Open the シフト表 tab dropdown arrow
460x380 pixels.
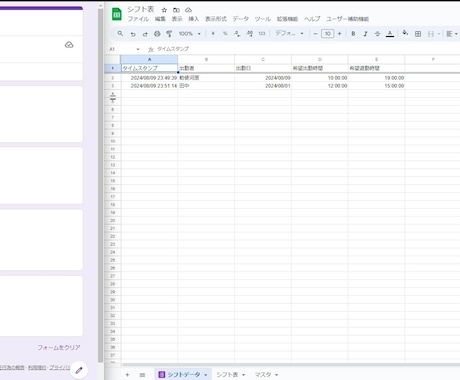tap(243, 375)
